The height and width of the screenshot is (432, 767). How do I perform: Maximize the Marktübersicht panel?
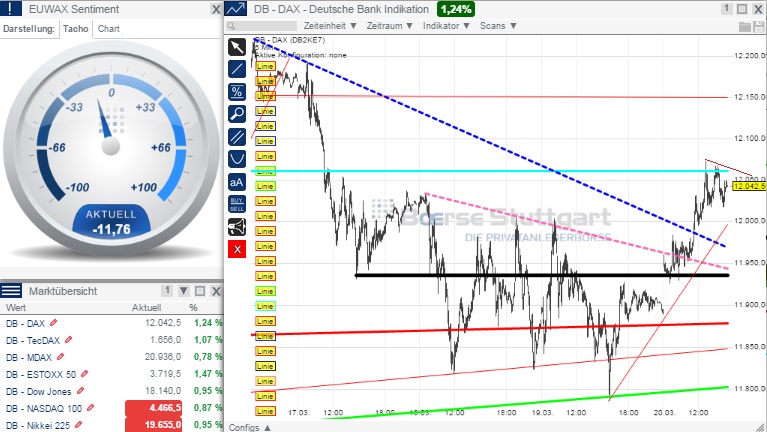tap(200, 291)
